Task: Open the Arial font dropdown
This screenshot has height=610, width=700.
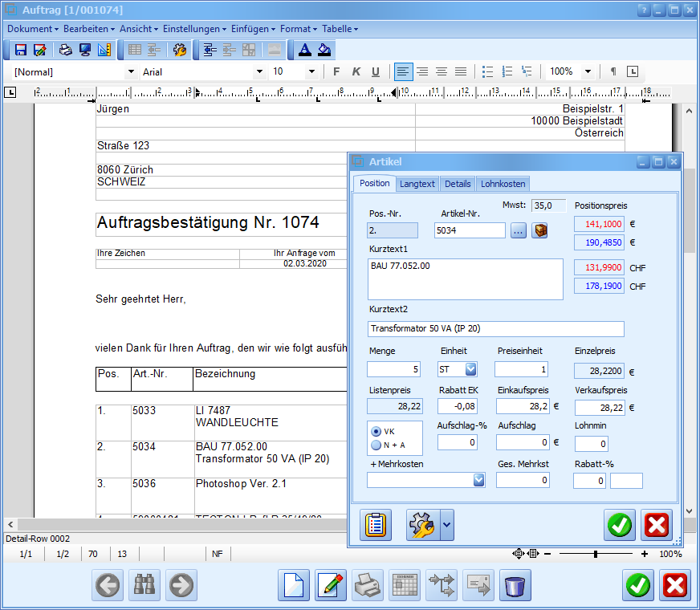Action: (259, 72)
